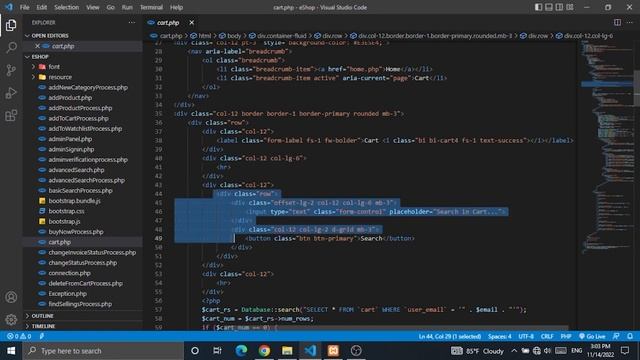Viewport: 640px width, 360px height.
Task: Open advancedSearch.php file
Action: point(76,170)
